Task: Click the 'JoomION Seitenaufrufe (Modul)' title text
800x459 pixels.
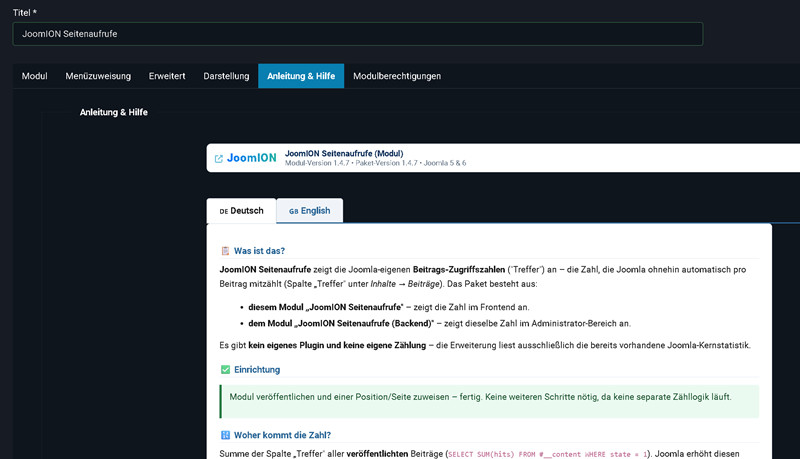Action: (344, 154)
